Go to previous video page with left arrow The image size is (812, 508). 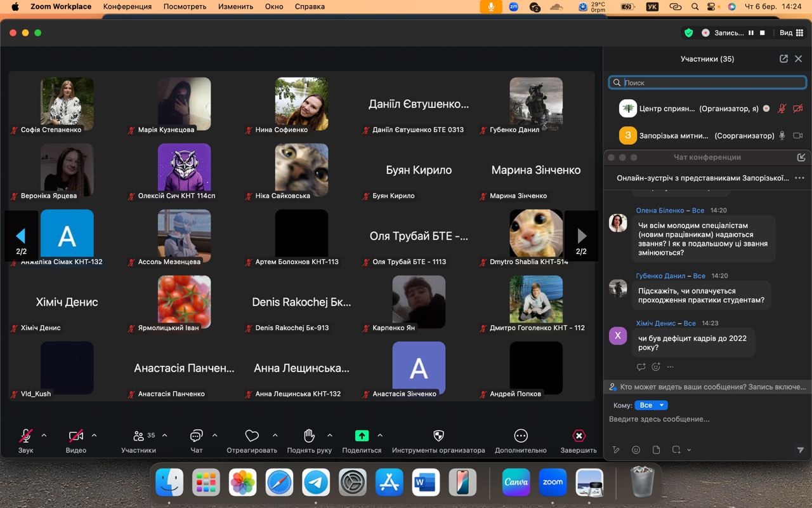(20, 236)
